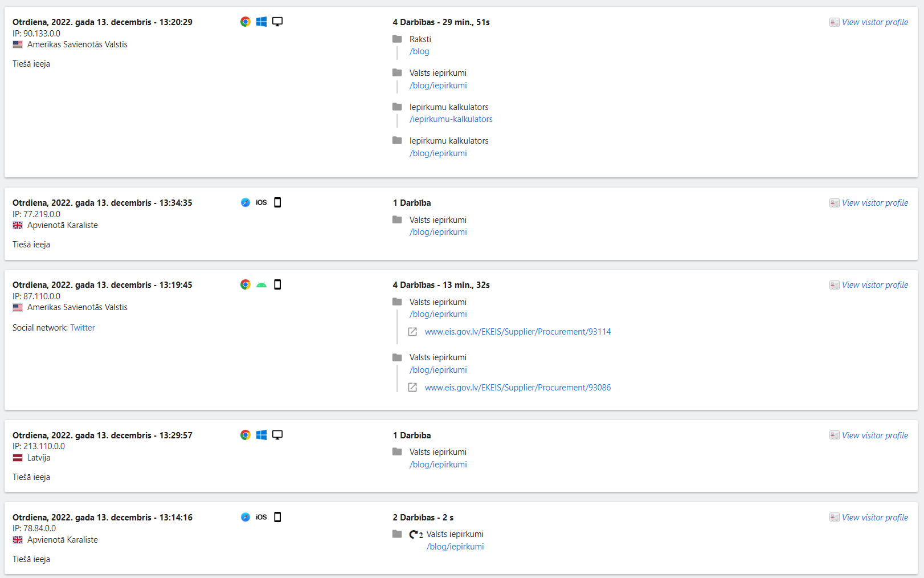Click desktop device icon for 13:20:29 visit
Viewport: 924px width, 578px height.
(x=277, y=22)
